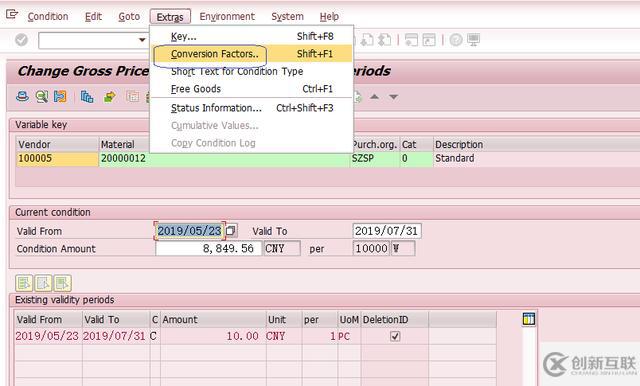This screenshot has height=386, width=640.
Task: Click the Vendor column header
Action: pyautogui.click(x=57, y=144)
